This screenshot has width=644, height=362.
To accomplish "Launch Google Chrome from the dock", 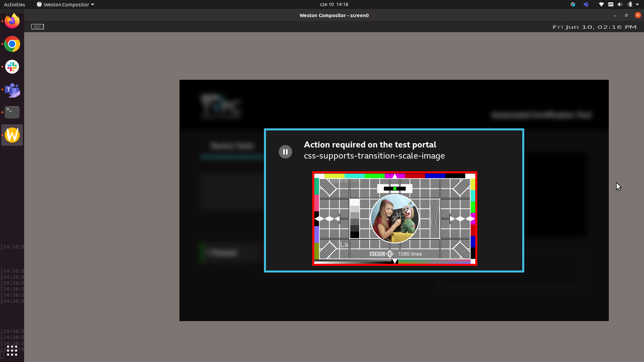I will 12,44.
